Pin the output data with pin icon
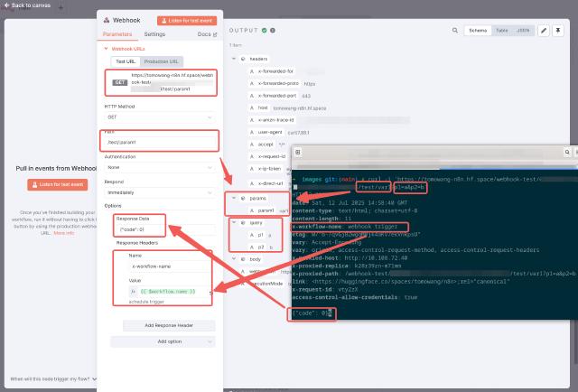This screenshot has width=578, height=392. pyautogui.click(x=558, y=30)
